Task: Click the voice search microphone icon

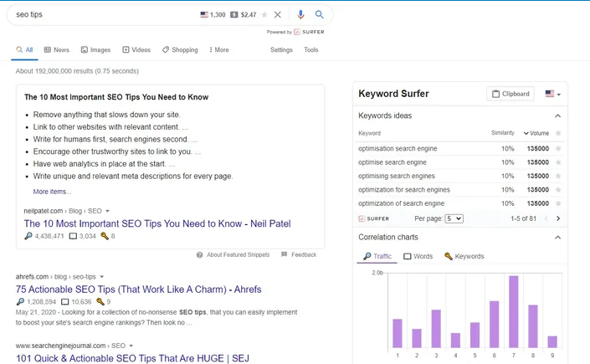Action: pos(300,15)
